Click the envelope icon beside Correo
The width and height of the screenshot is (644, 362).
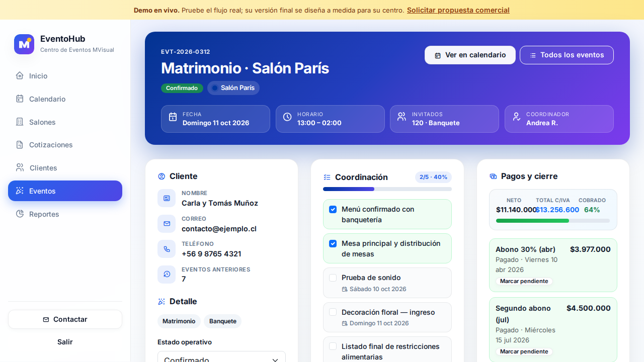[x=167, y=224]
